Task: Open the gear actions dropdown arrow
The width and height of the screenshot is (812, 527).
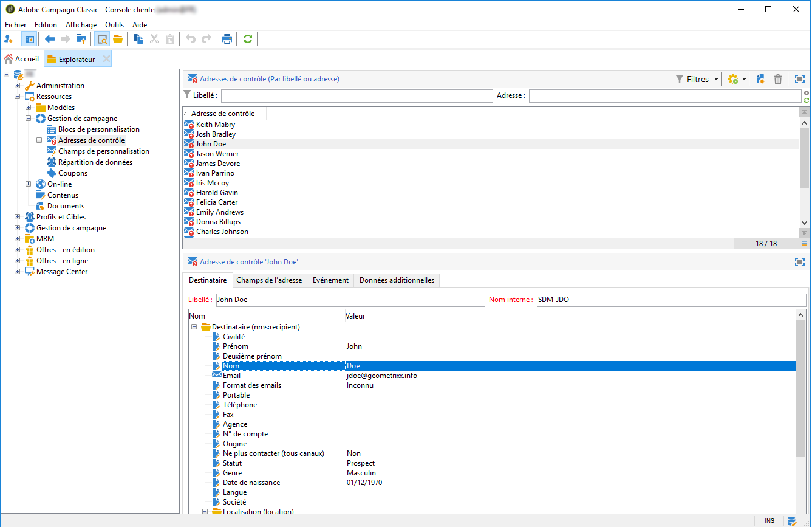Action: 744,79
